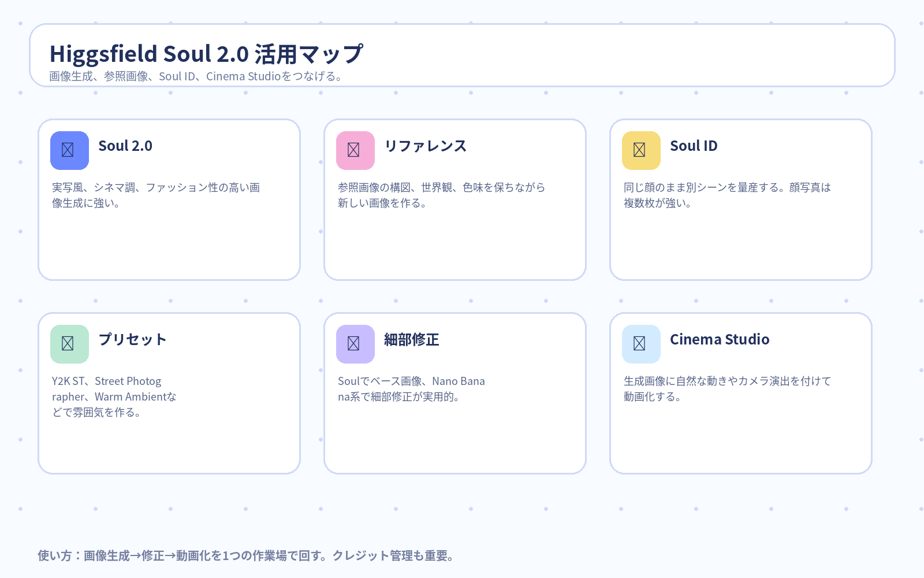Select the 細部修正 card heading
Image resolution: width=924 pixels, height=578 pixels.
pyautogui.click(x=412, y=339)
